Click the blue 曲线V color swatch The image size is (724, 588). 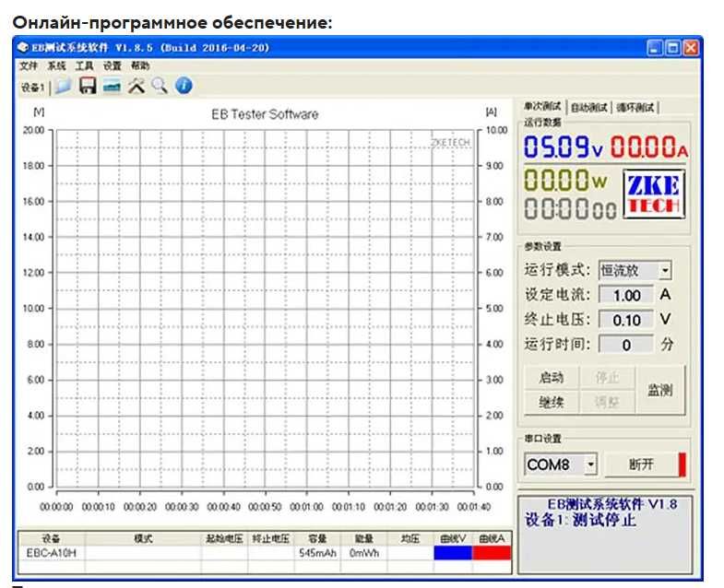point(453,552)
